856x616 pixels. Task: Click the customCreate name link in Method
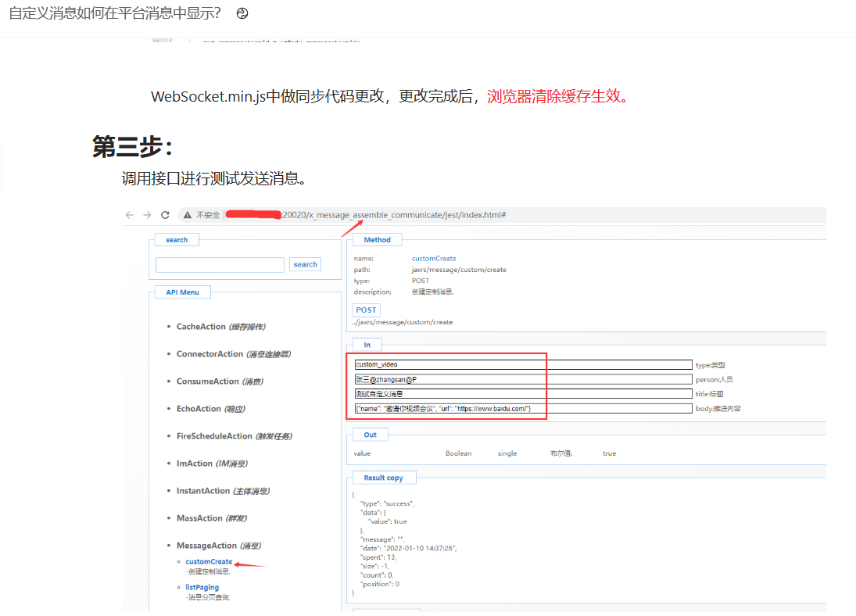point(434,258)
